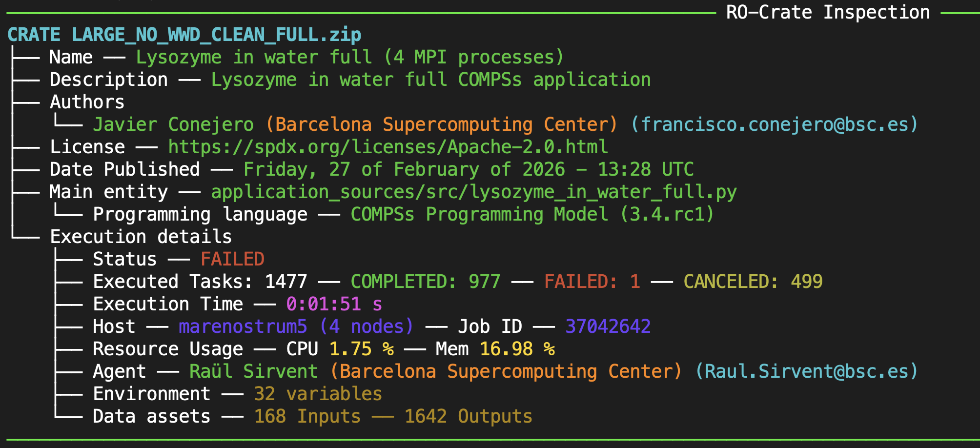Image resolution: width=980 pixels, height=448 pixels.
Task: Click the "Date Published" label
Action: tap(124, 169)
